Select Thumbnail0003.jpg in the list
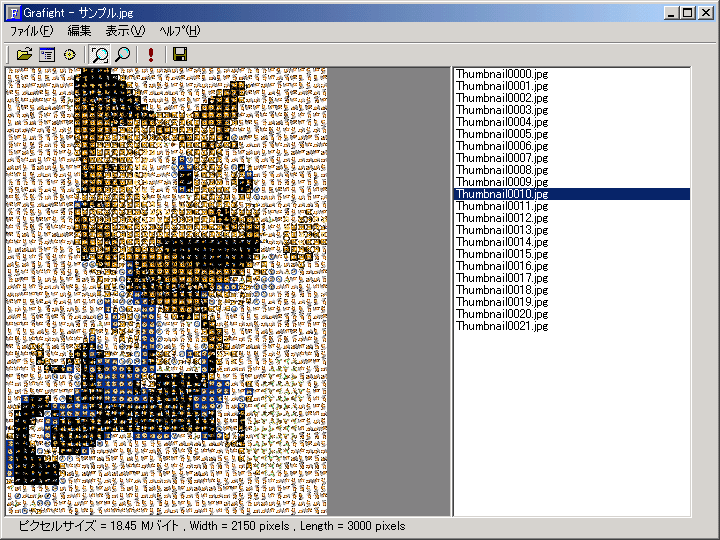 (x=572, y=110)
